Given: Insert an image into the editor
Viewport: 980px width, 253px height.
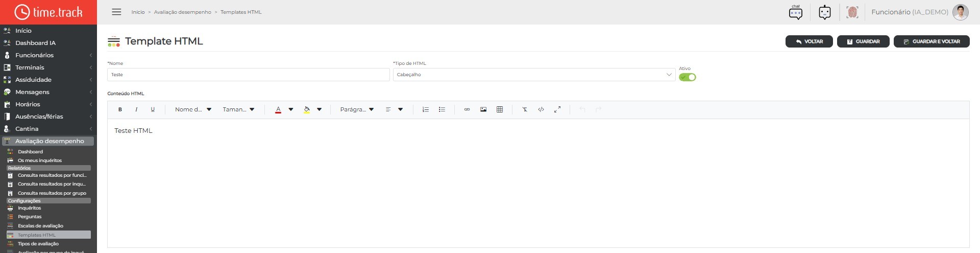Looking at the screenshot, I should [483, 109].
